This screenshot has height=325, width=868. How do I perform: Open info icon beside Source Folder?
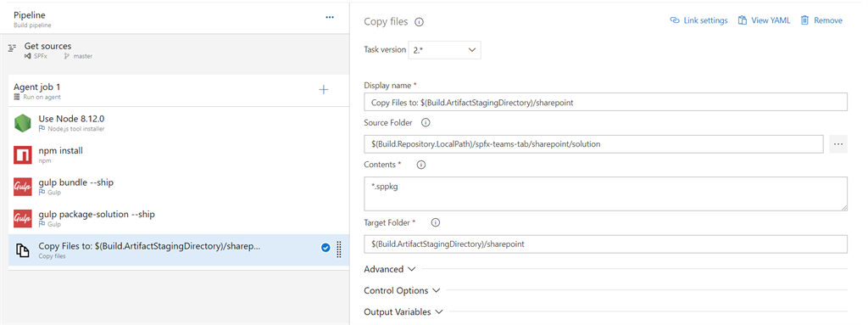(426, 122)
